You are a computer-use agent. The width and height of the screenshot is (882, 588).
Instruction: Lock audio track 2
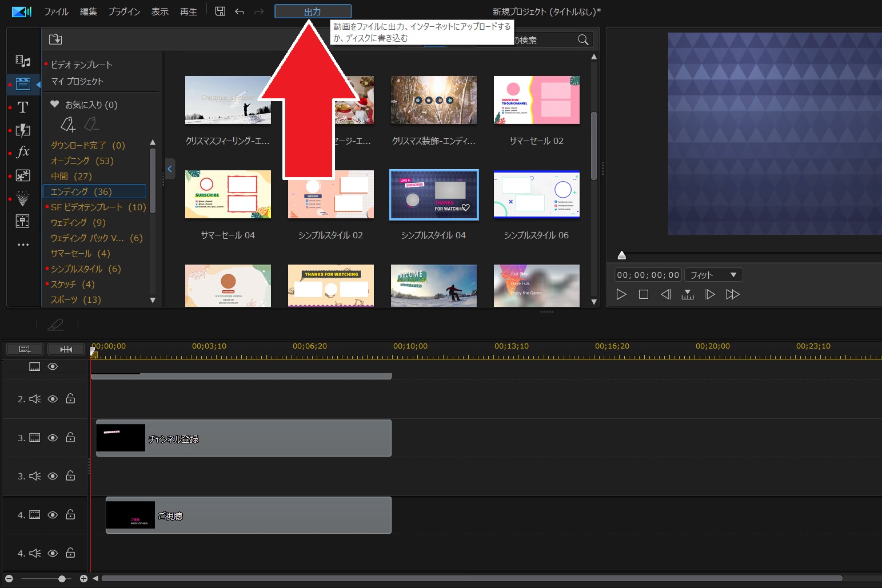point(70,398)
